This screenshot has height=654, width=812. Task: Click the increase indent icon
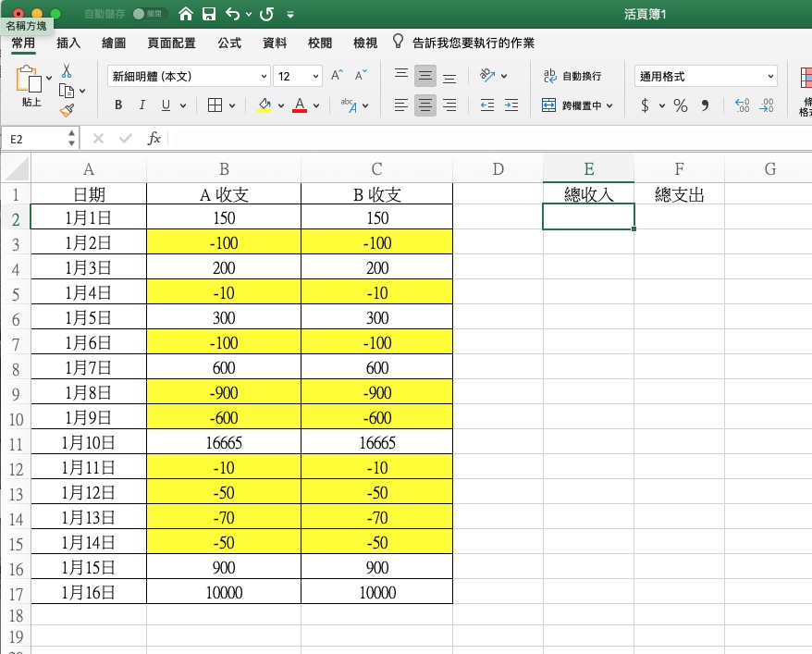[510, 105]
